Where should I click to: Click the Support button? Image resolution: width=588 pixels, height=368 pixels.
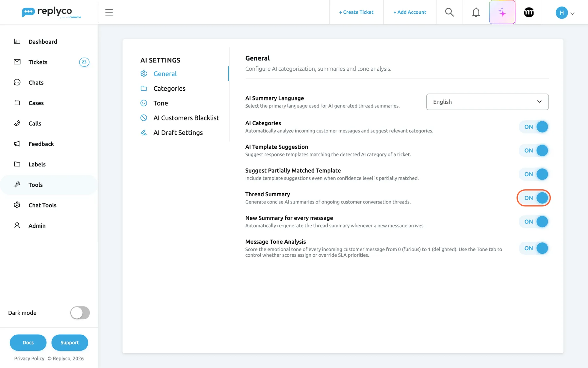(x=70, y=342)
